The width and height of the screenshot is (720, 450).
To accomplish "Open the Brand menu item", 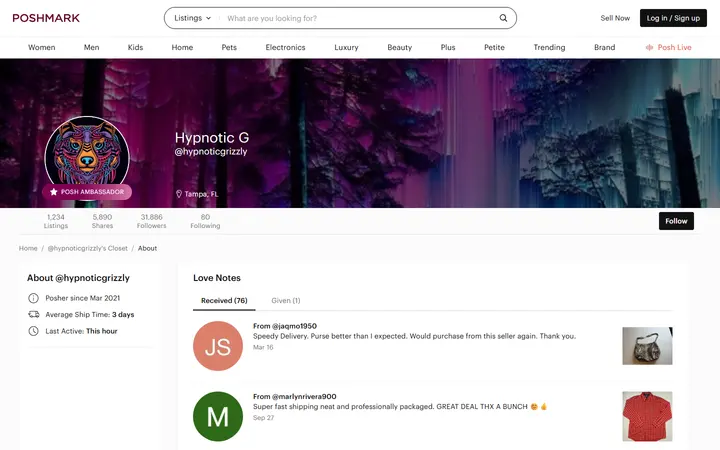I will [604, 47].
